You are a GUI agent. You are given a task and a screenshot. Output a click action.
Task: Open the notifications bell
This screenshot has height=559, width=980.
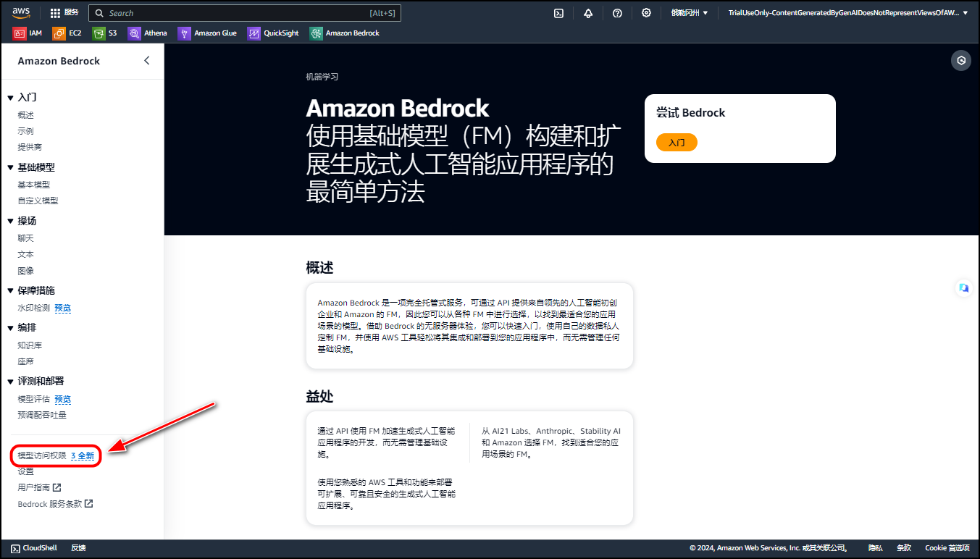(588, 13)
